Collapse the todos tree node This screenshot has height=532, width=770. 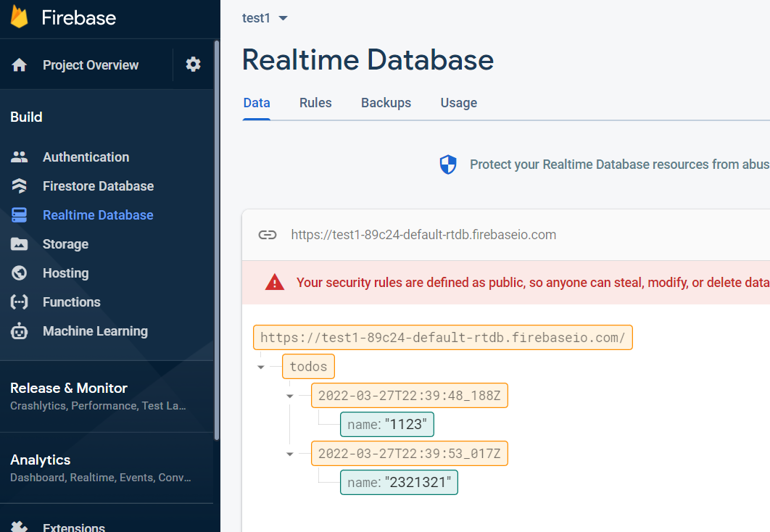tap(261, 367)
